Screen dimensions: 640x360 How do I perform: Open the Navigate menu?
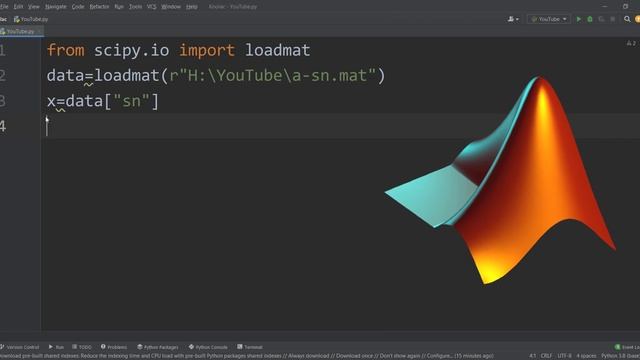(x=56, y=7)
